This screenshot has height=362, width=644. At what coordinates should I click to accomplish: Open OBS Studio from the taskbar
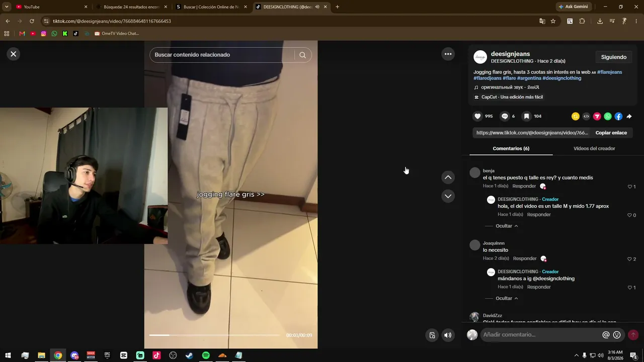(x=173, y=355)
